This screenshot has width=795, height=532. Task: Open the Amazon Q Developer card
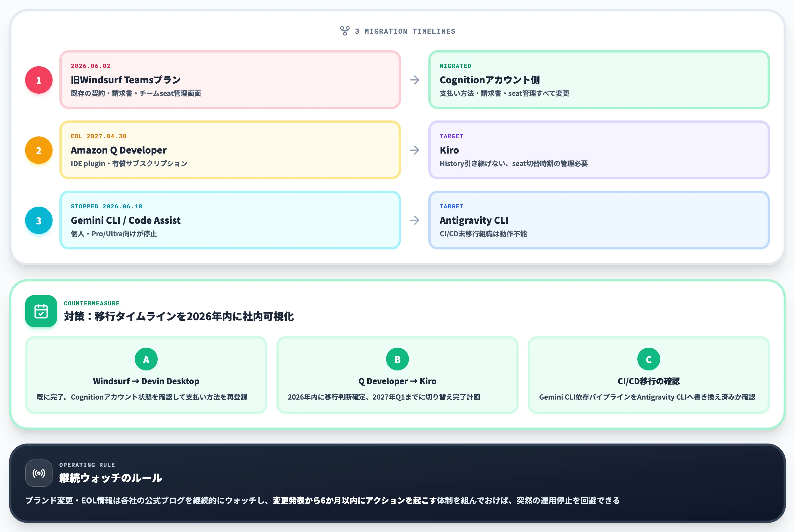click(x=230, y=150)
